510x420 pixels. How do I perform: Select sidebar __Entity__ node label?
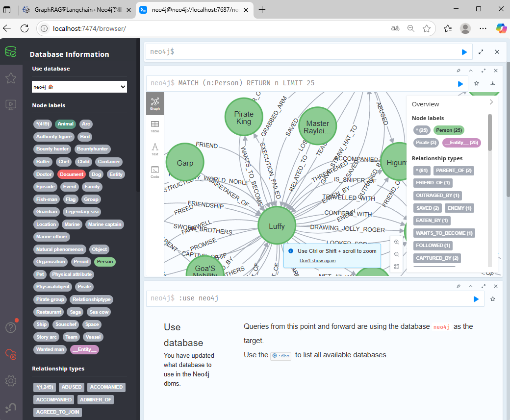[84, 349]
